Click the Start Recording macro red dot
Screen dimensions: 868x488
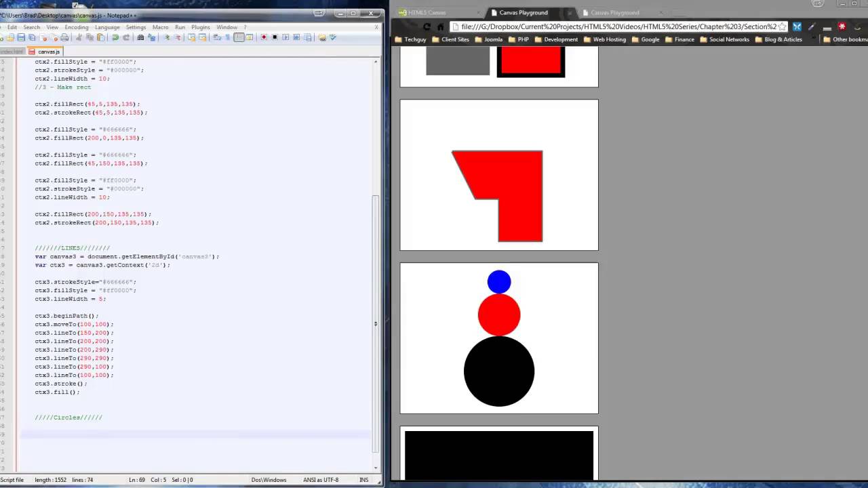tap(263, 37)
